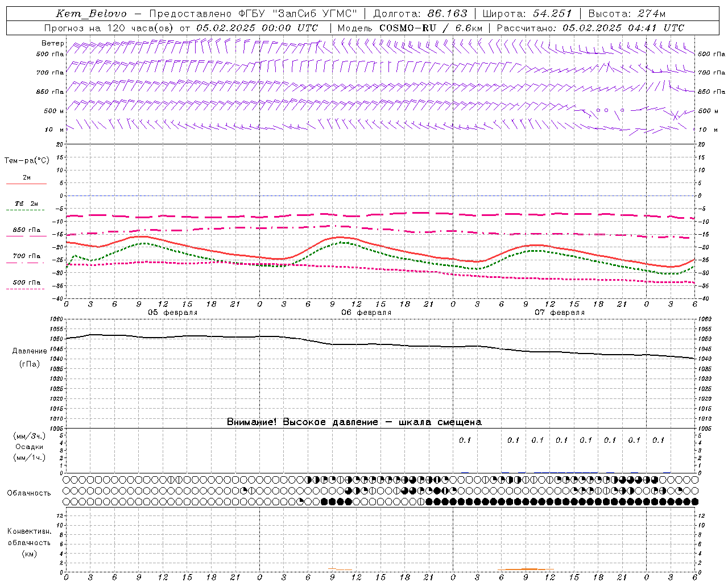Image resolution: width=728 pixels, height=582 pixels.
Task: Click the Осадки precipitation label
Action: pos(30,447)
